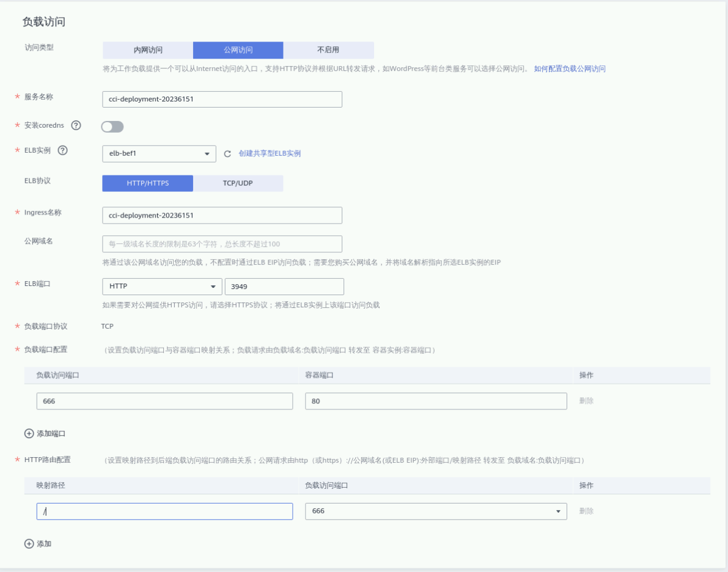Image resolution: width=728 pixels, height=572 pixels.
Task: Refresh the ELB instance list
Action: point(227,154)
